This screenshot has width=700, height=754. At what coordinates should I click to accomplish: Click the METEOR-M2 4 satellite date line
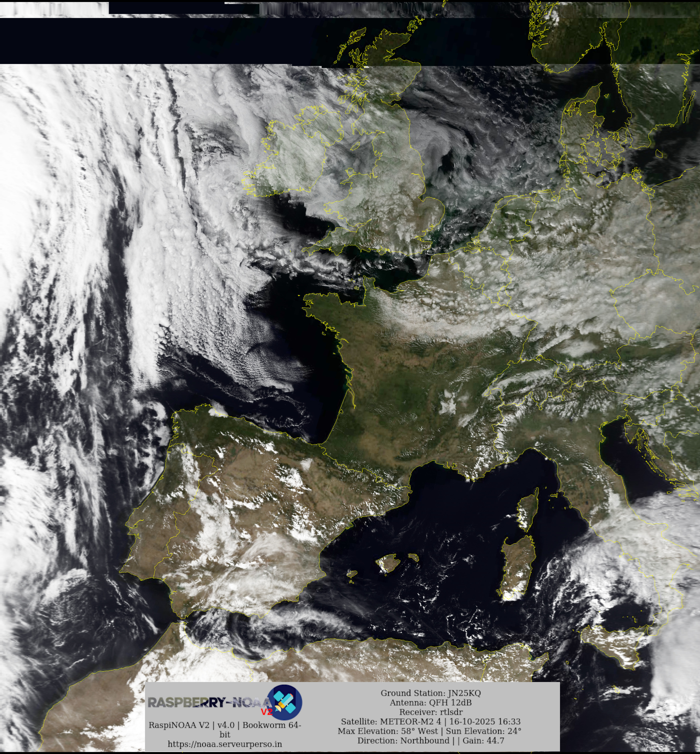point(430,721)
